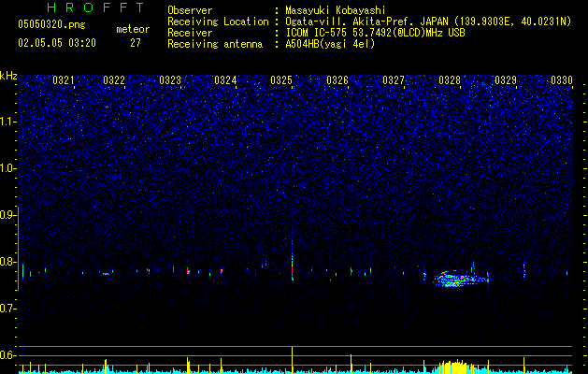
Task: Click the Receiving antenna label
Action: [215, 44]
